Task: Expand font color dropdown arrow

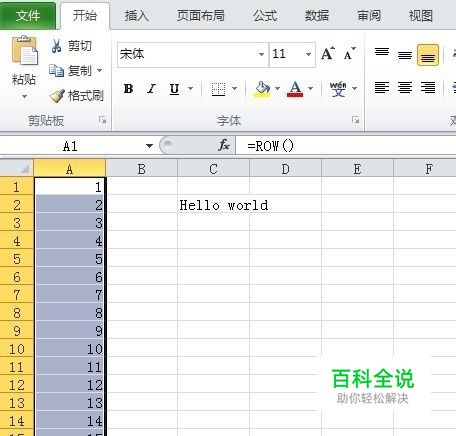Action: [x=310, y=89]
